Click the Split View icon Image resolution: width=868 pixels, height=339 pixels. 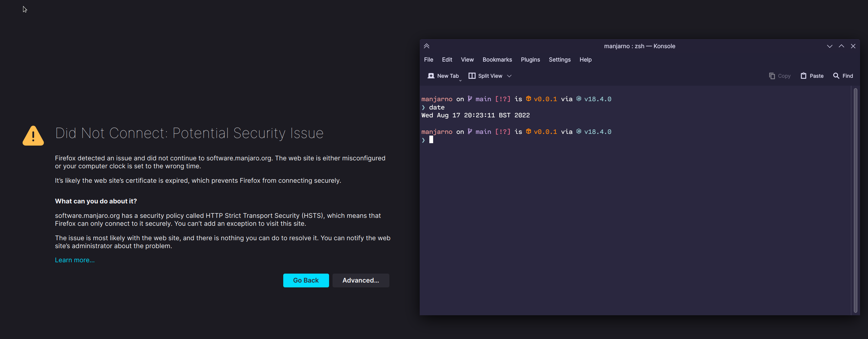(x=472, y=76)
